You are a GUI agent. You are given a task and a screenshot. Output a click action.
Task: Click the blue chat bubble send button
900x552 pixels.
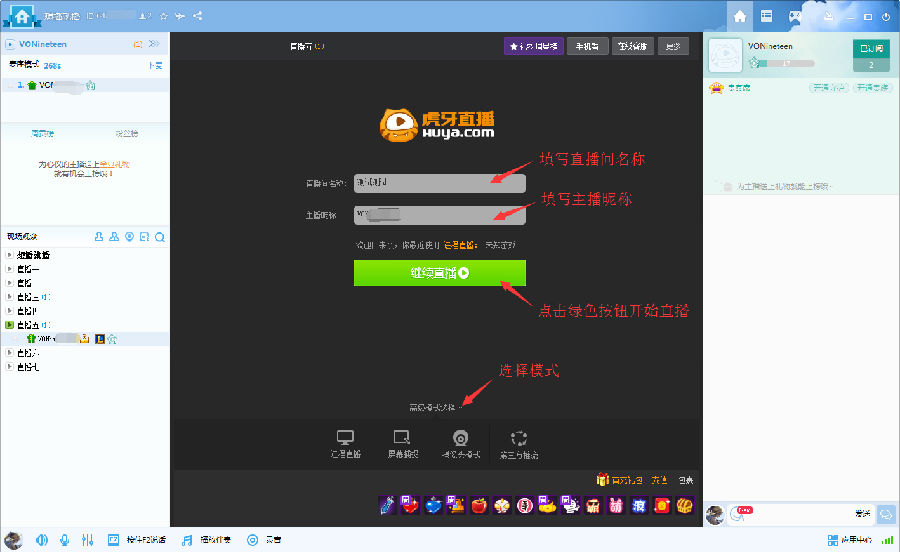point(886,514)
